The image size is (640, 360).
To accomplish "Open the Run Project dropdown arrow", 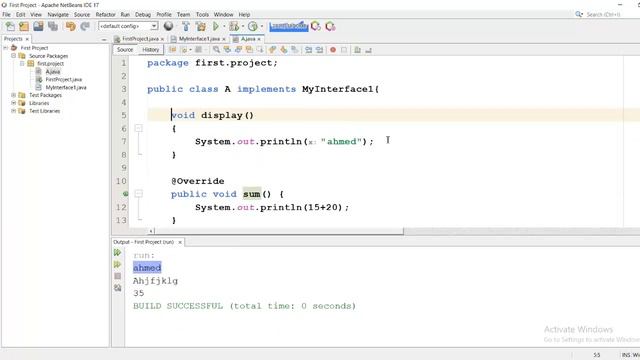I will pos(224,27).
